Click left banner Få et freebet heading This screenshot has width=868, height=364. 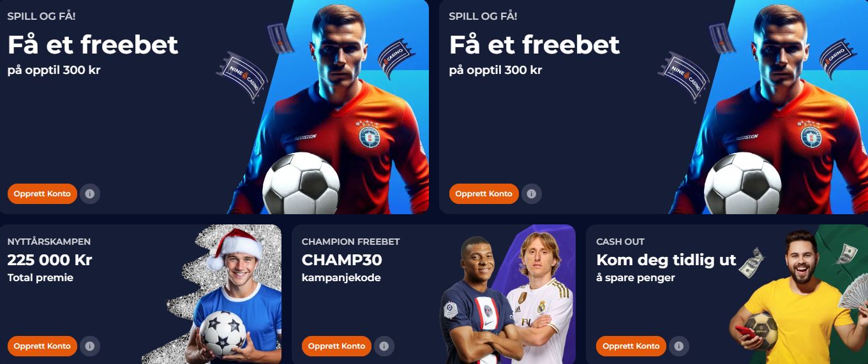[x=93, y=45]
